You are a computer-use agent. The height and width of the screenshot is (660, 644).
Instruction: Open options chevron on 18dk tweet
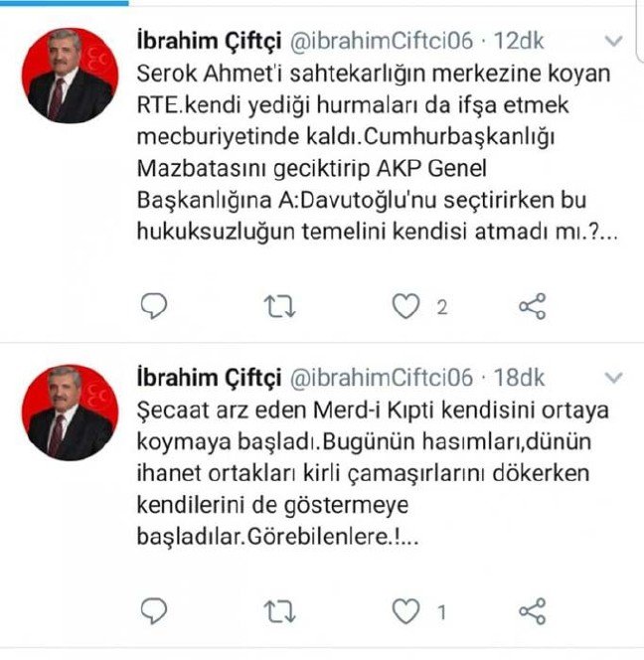click(613, 378)
